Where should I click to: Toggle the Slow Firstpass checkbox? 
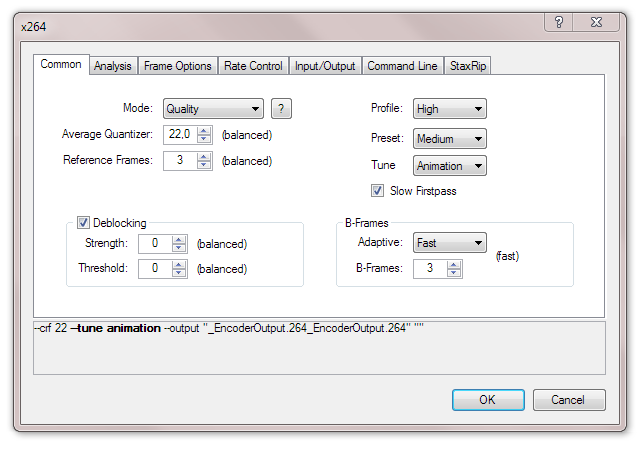tap(377, 191)
